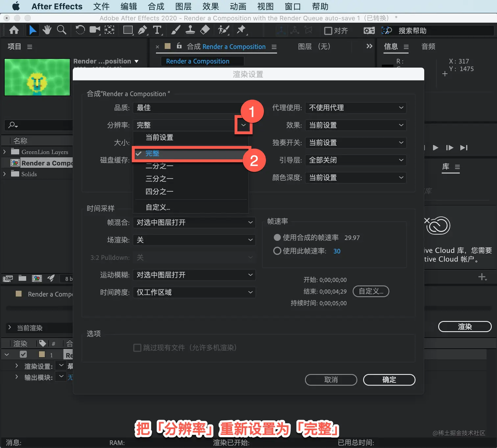Open the Library panel menu icon

coord(457,167)
